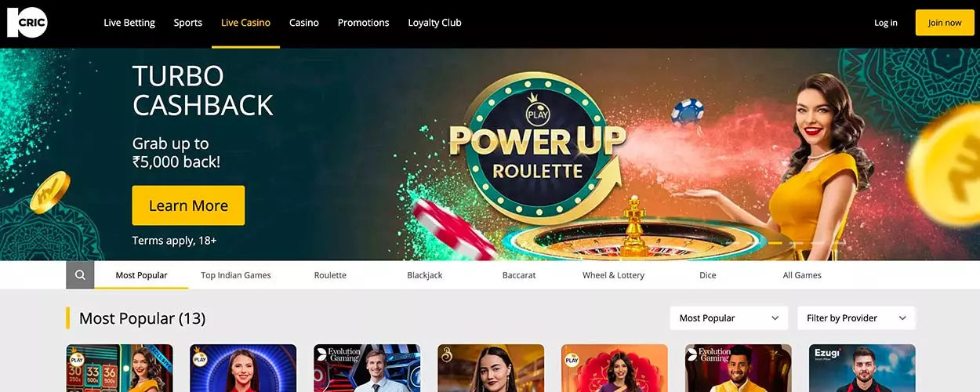Image resolution: width=980 pixels, height=392 pixels.
Task: Go to the Wheel & Lottery tab
Action: [x=613, y=275]
